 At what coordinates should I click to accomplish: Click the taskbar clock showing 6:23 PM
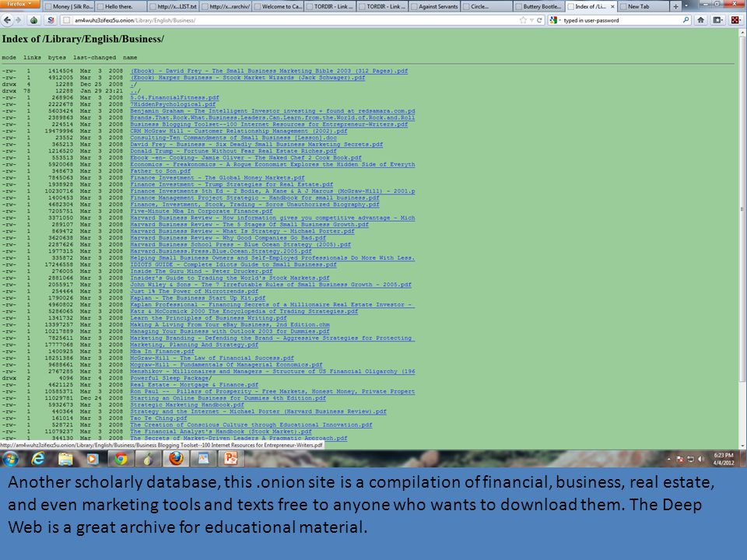723,459
